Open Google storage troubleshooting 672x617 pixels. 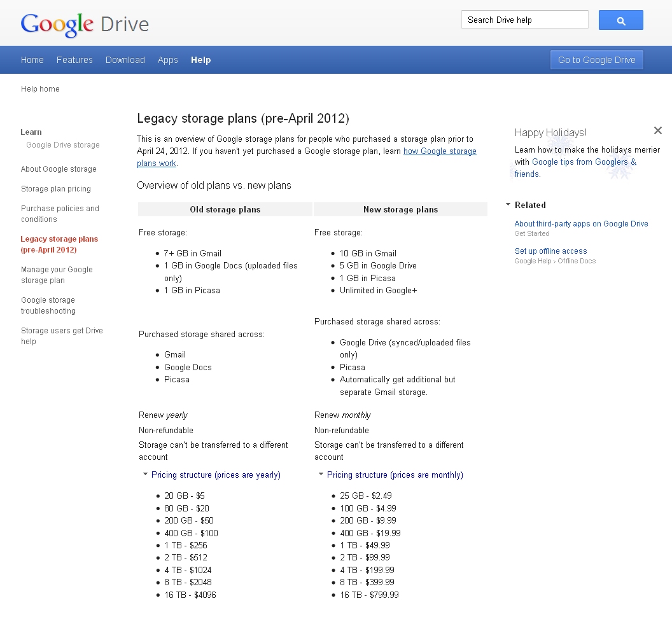(x=48, y=305)
